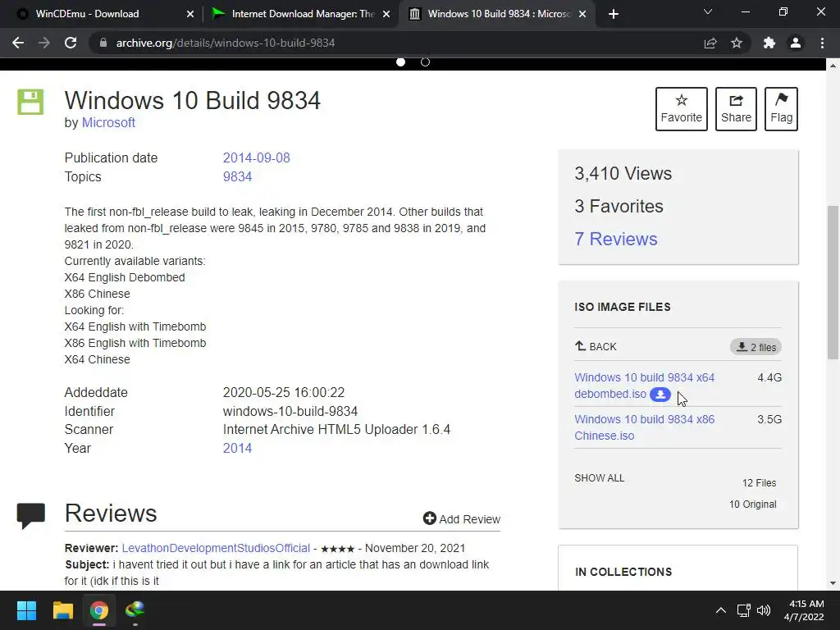Click the scrollbar down arrow

tap(833, 583)
